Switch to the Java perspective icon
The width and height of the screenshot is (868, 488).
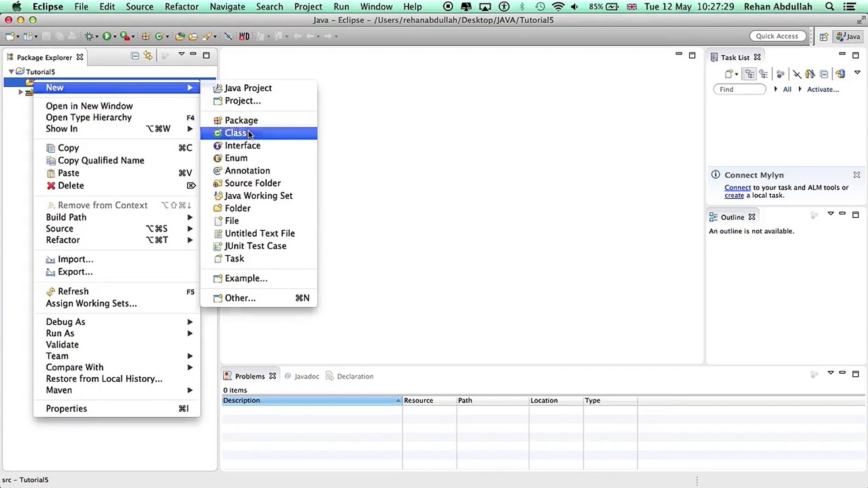tap(848, 36)
